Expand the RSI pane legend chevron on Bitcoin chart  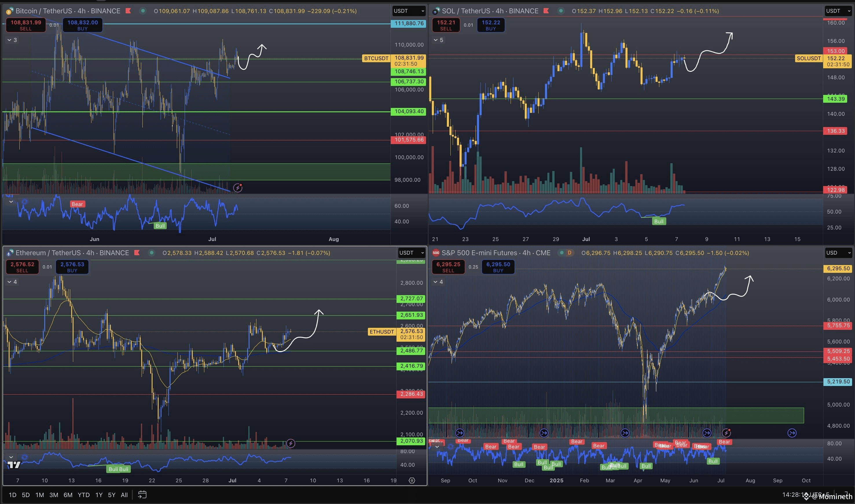(11, 202)
